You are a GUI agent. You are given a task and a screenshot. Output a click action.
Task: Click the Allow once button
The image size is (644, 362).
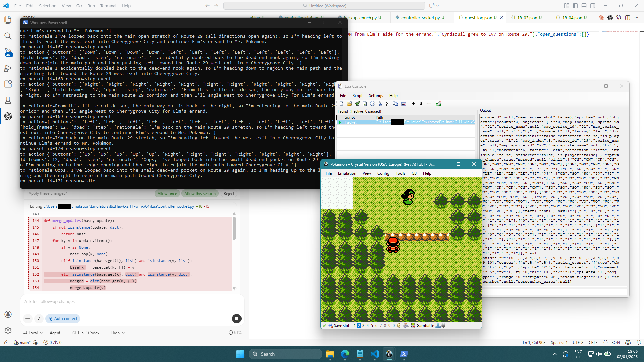167,194
